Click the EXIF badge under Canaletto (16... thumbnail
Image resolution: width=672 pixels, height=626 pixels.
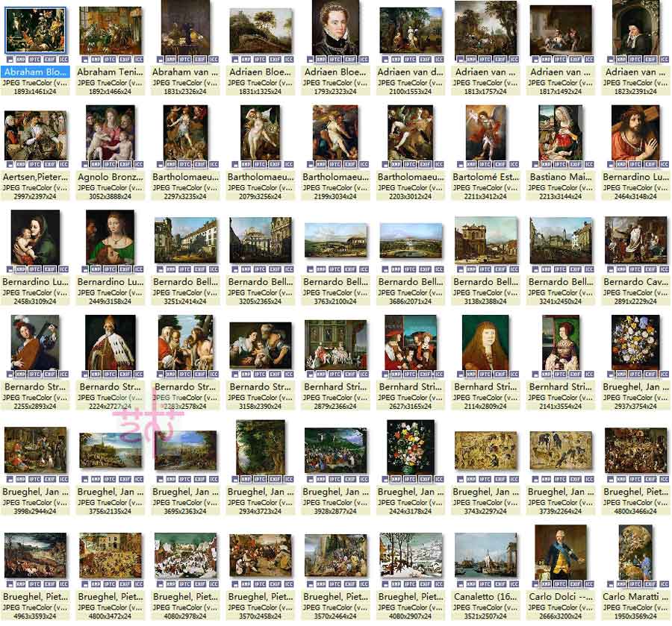coord(500,584)
